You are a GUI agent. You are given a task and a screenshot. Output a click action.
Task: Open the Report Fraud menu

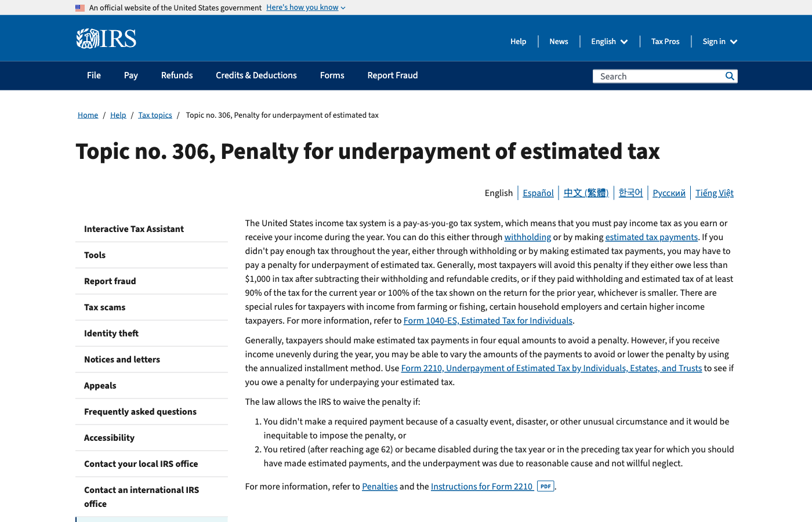[393, 75]
